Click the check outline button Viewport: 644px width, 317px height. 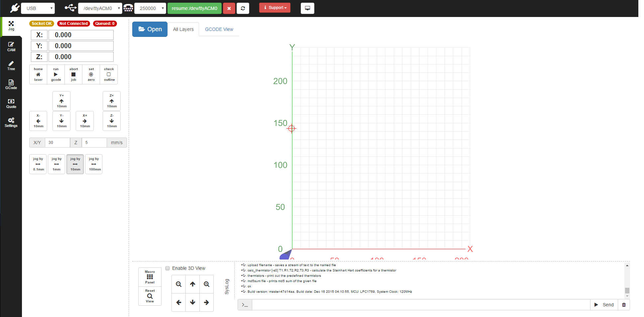tap(109, 74)
